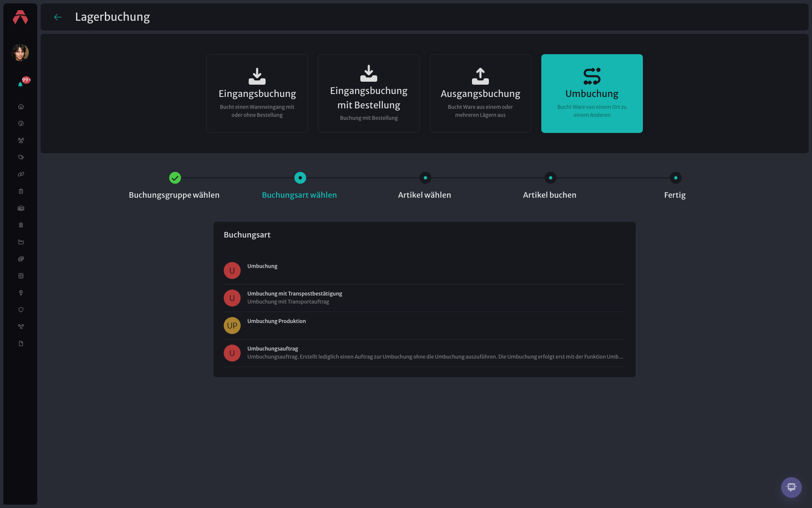812x508 pixels.
Task: Open the chat assistant bubble icon
Action: [x=791, y=487]
